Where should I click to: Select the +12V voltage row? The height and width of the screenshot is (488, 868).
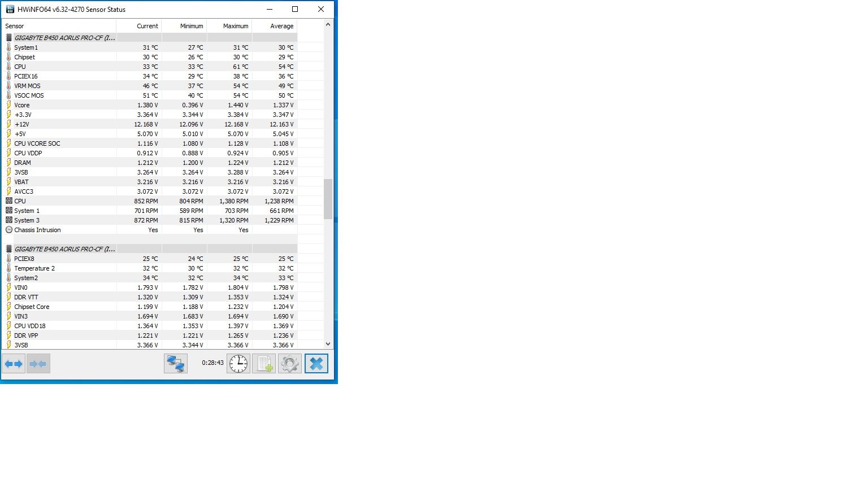[x=150, y=124]
